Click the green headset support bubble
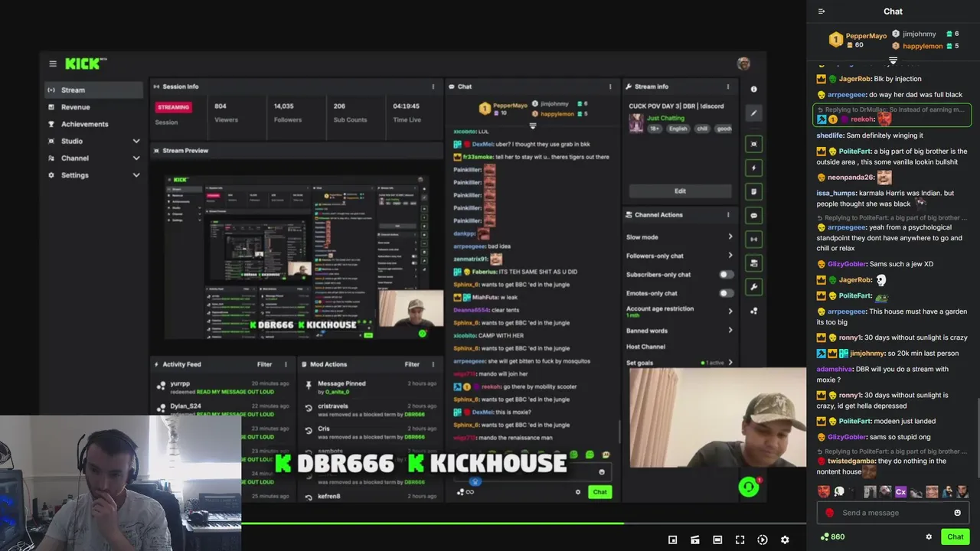This screenshot has height=551, width=980. click(x=749, y=487)
